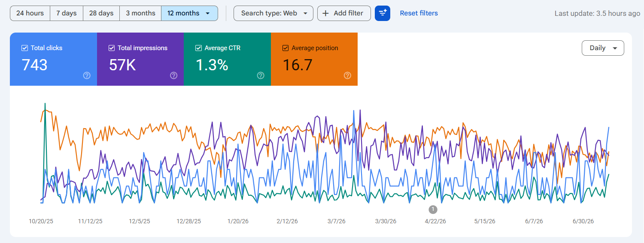Viewport: 644px width, 243px height.
Task: Click the 1/20/26 axis date label
Action: tap(238, 221)
